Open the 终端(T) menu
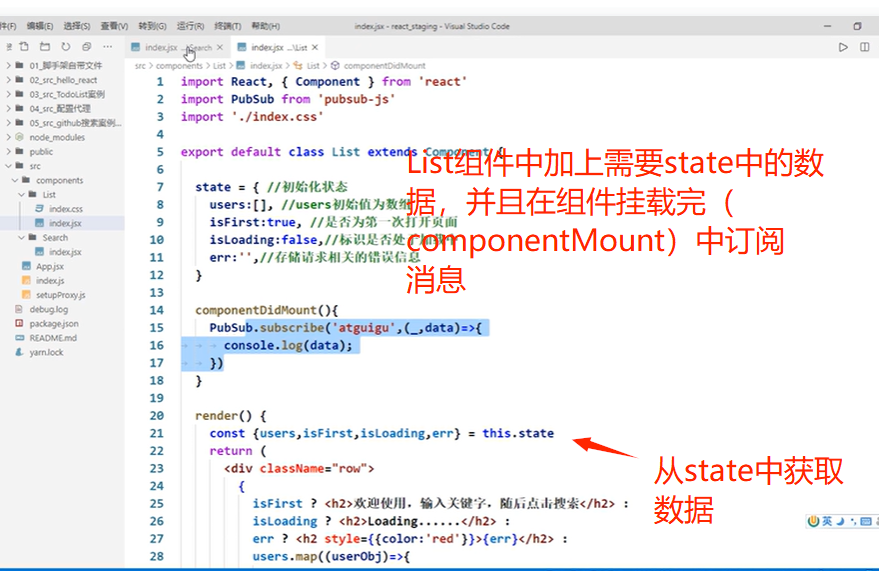The height and width of the screenshot is (571, 879). (x=228, y=26)
